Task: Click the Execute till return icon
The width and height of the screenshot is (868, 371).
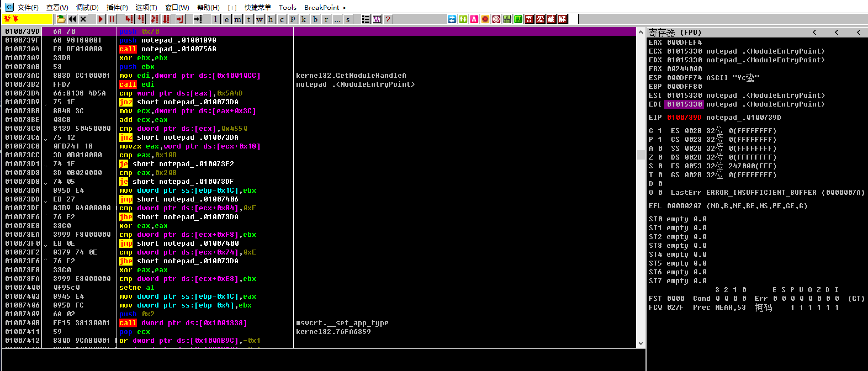Action: click(x=180, y=19)
